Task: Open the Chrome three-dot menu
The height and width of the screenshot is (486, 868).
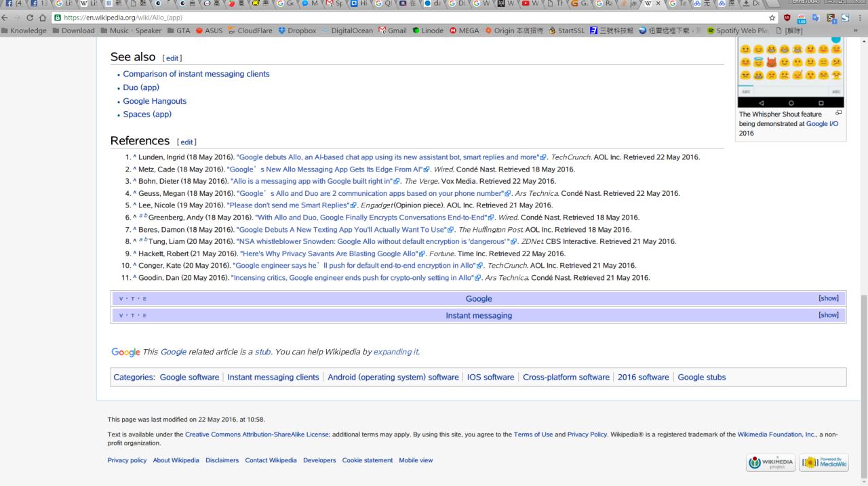Action: point(860,18)
